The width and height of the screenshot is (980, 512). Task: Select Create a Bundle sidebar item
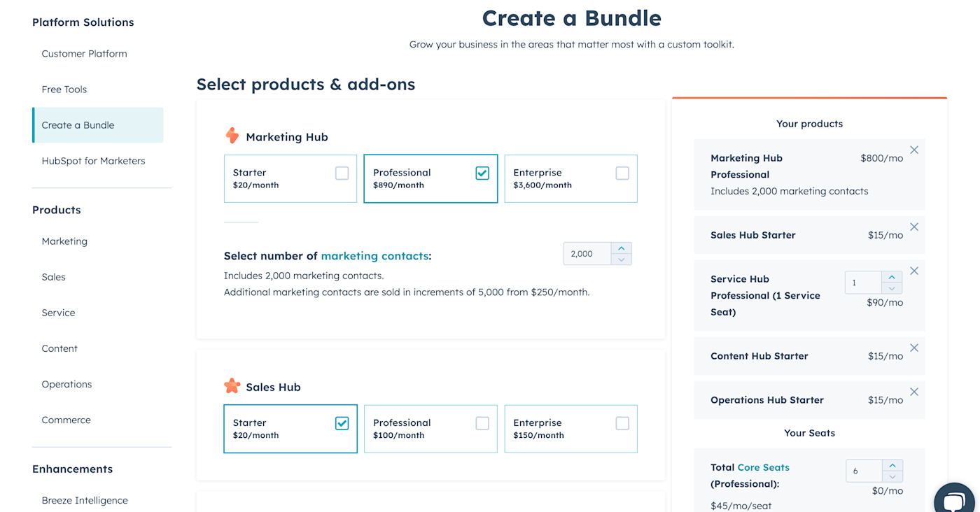click(98, 125)
